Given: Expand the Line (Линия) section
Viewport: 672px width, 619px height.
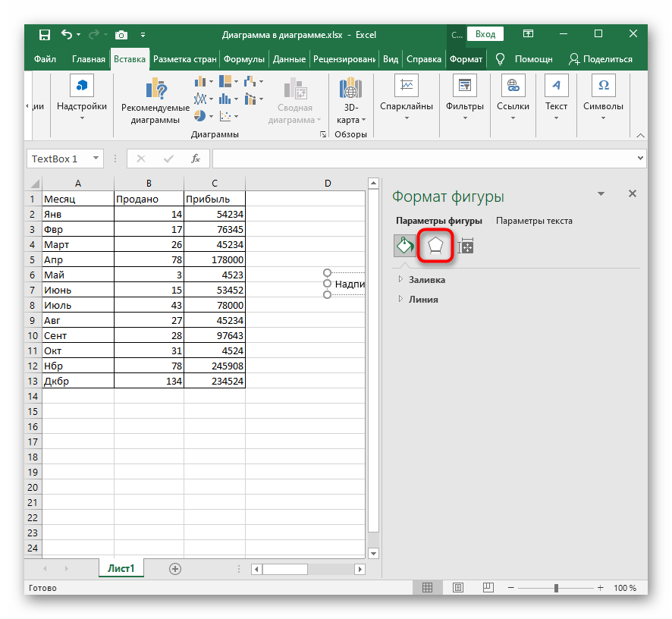Looking at the screenshot, I should 418,300.
